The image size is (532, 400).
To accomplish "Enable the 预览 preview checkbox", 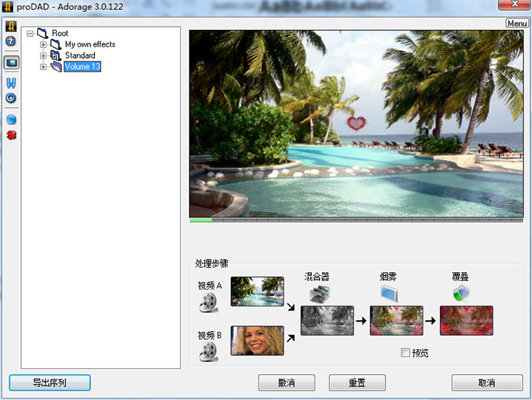I will point(405,352).
